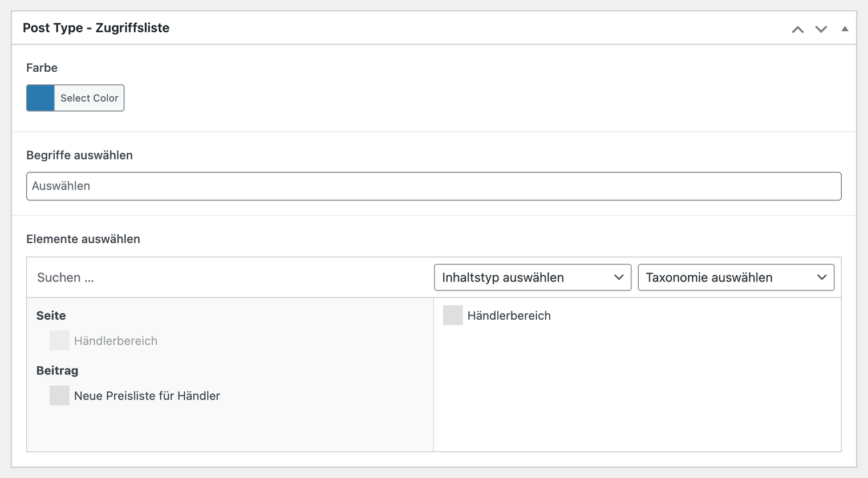Screen dimensions: 868x478
Task: Click the Farbe label
Action: click(x=42, y=68)
